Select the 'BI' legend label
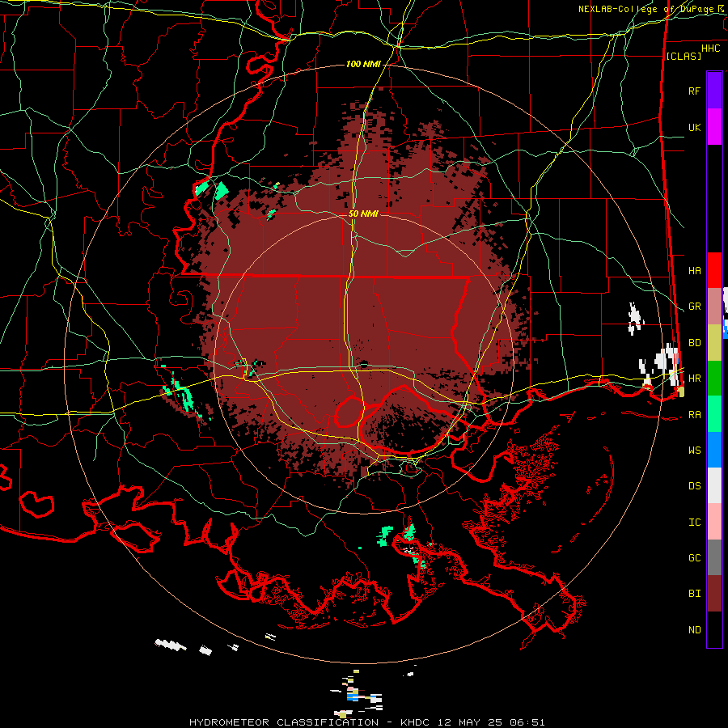This screenshot has width=728, height=728. tap(695, 594)
